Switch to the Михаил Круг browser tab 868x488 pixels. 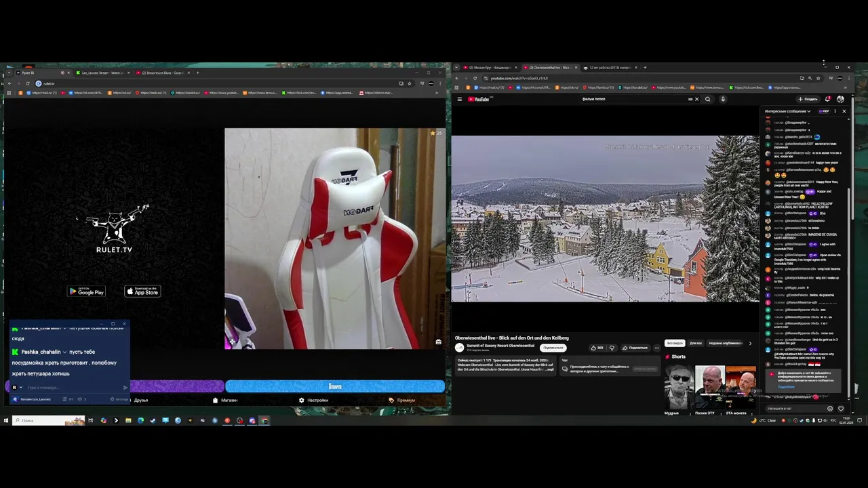click(x=490, y=67)
